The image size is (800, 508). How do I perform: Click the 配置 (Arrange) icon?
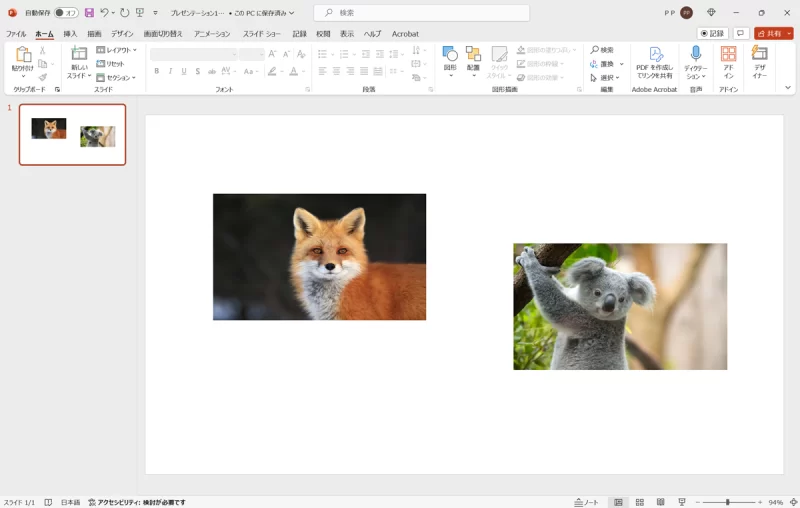(473, 54)
